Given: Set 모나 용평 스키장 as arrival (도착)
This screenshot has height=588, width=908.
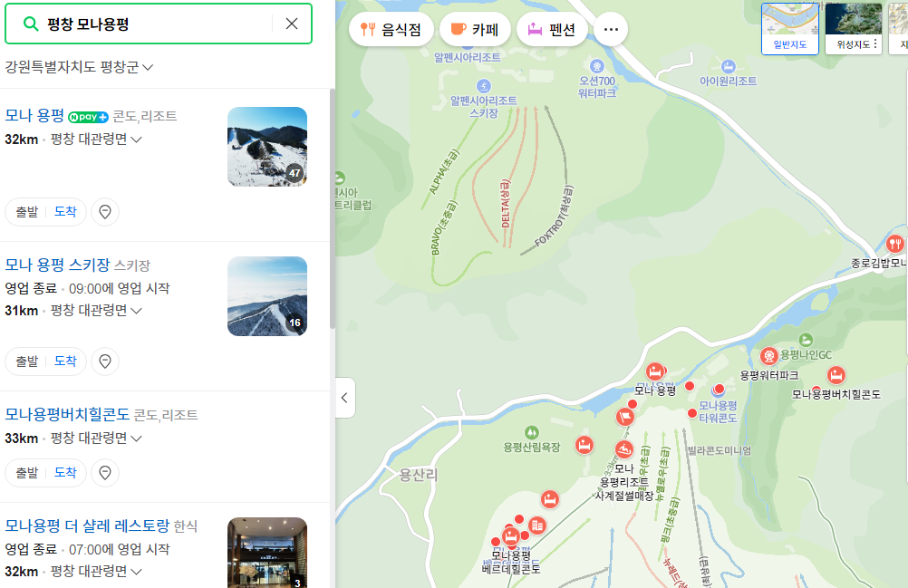Looking at the screenshot, I should click(65, 361).
